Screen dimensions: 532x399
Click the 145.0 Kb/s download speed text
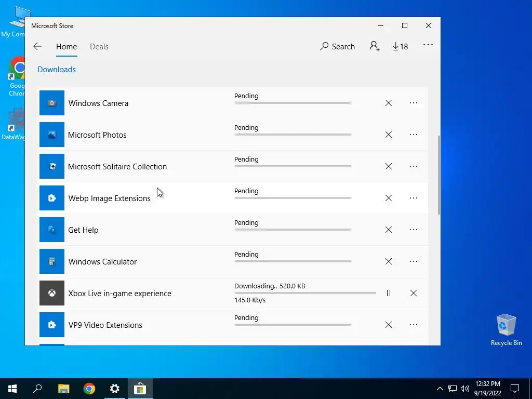tap(250, 300)
